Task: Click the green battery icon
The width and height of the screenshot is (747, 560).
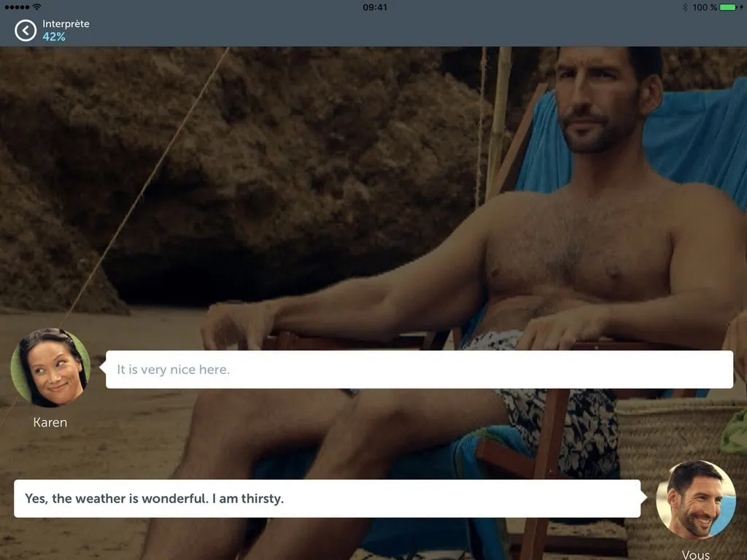Action: tap(727, 7)
